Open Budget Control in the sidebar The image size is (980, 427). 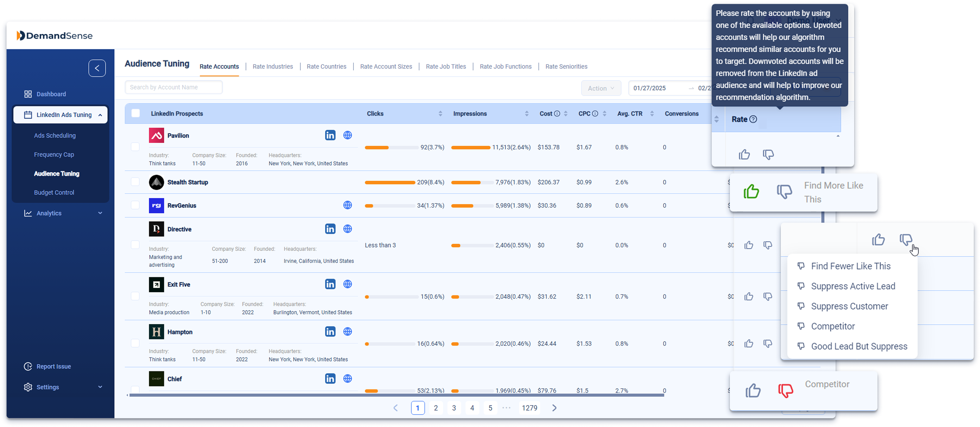(54, 192)
